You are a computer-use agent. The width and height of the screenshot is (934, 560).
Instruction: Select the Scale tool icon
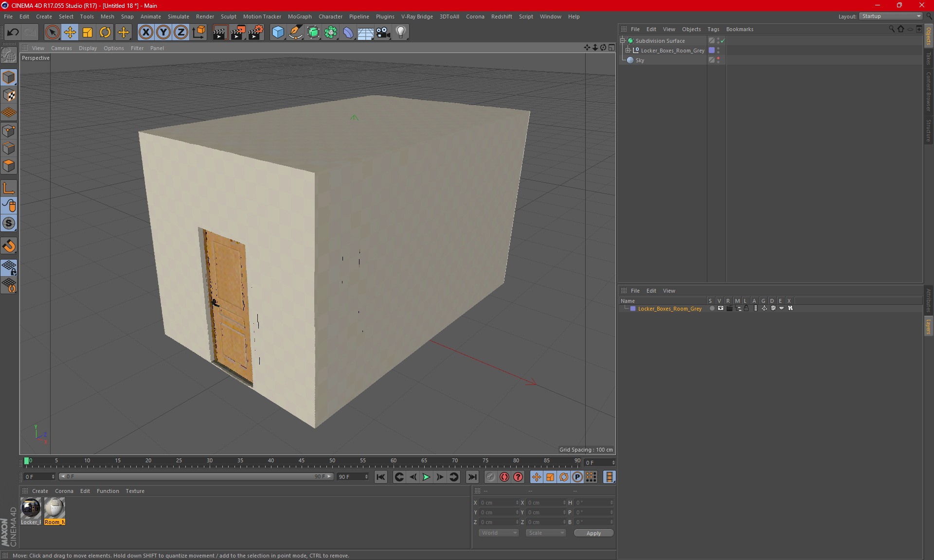coord(88,33)
